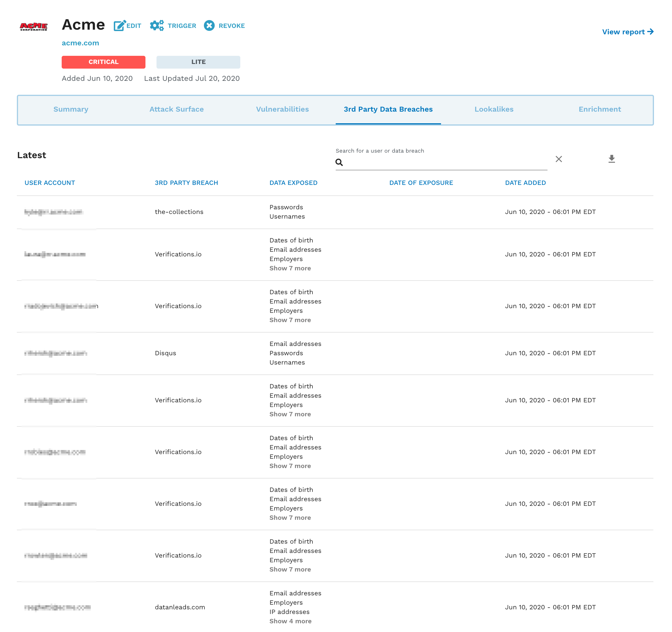The height and width of the screenshot is (632, 672).
Task: Click the View report arrow
Action: pyautogui.click(x=650, y=32)
